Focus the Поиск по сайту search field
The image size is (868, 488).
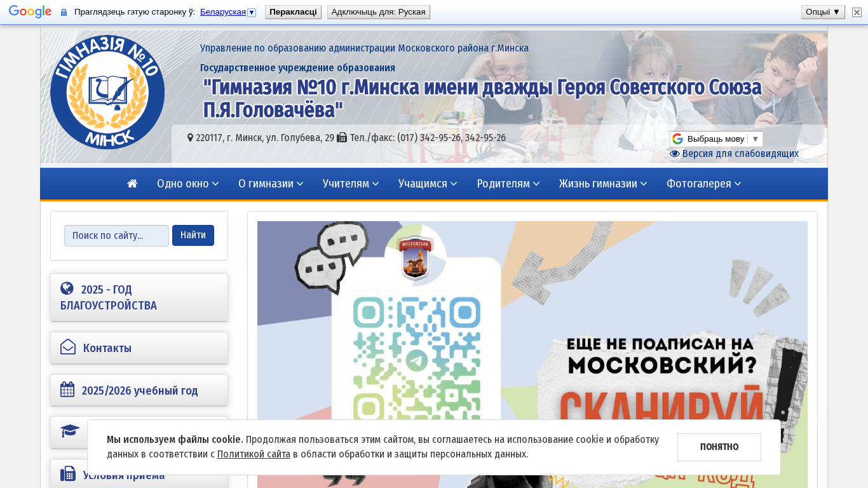click(116, 236)
